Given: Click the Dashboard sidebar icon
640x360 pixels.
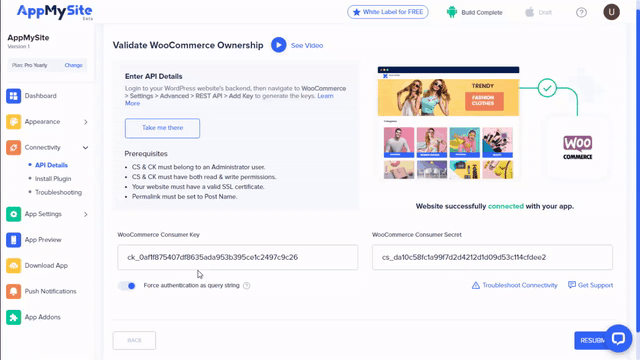Looking at the screenshot, I should coord(13,96).
